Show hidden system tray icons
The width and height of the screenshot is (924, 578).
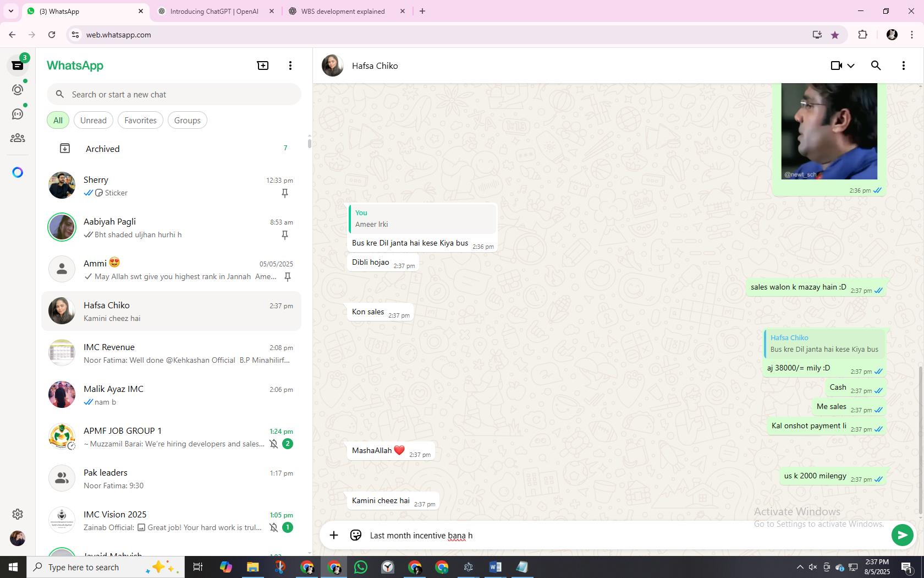[x=800, y=567]
